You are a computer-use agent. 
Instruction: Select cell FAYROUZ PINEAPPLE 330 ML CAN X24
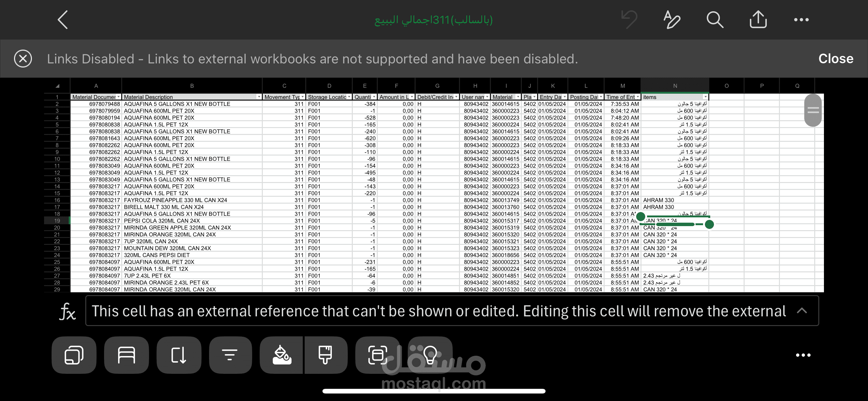click(192, 200)
